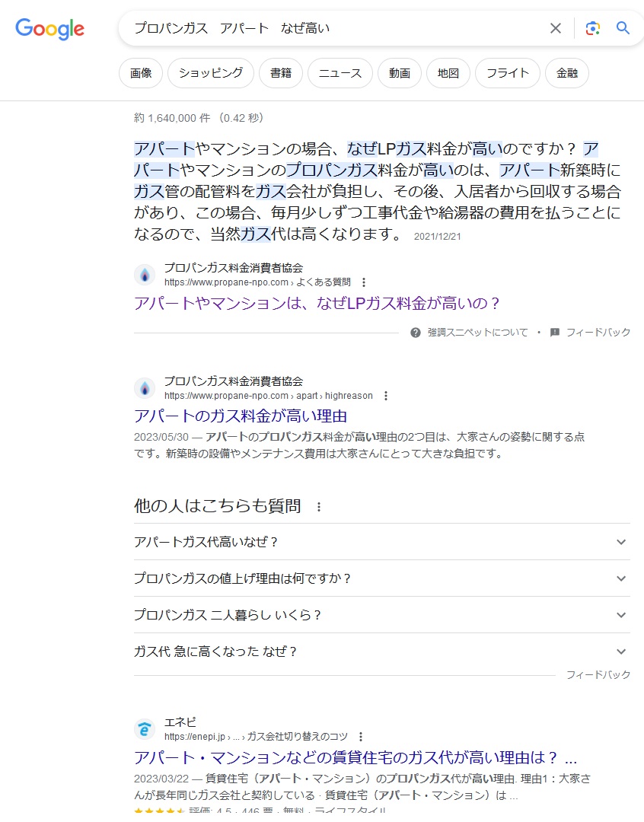This screenshot has width=644, height=822.
Task: Expand question プロパンガスの値上げ理由は何ですか？
Action: (x=382, y=578)
